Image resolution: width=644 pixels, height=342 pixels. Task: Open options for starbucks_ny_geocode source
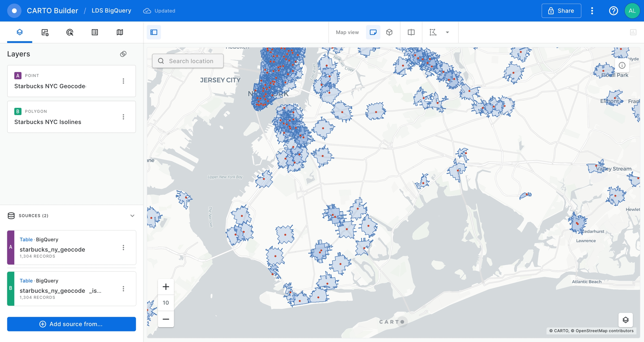click(123, 247)
